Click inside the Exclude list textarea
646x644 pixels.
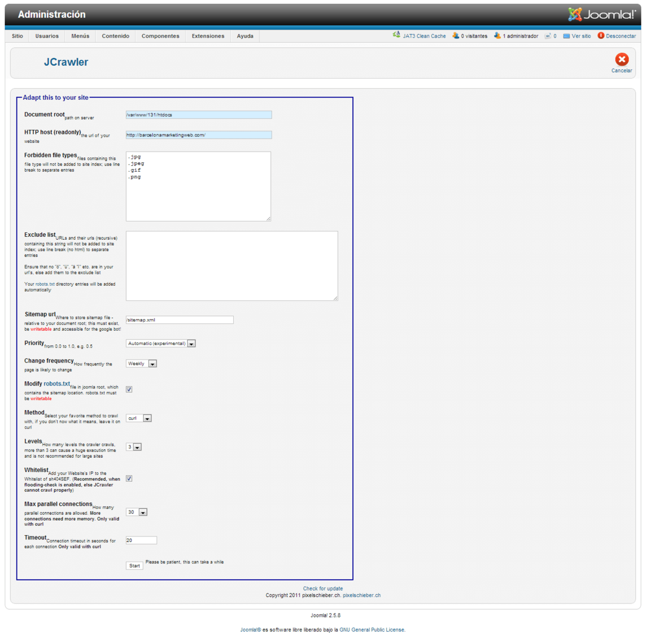(x=232, y=266)
